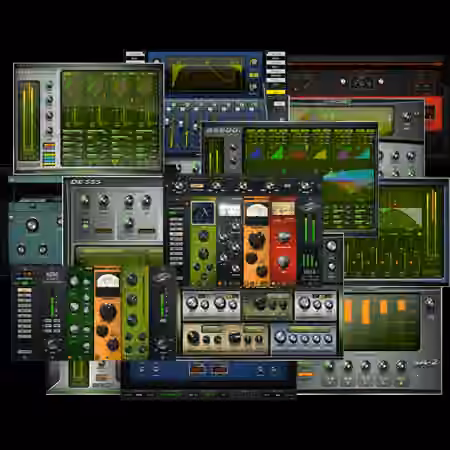450x450 pixels.
Task: Click the topmost knob in the upper-left multiband compressor
Action: click(50, 85)
